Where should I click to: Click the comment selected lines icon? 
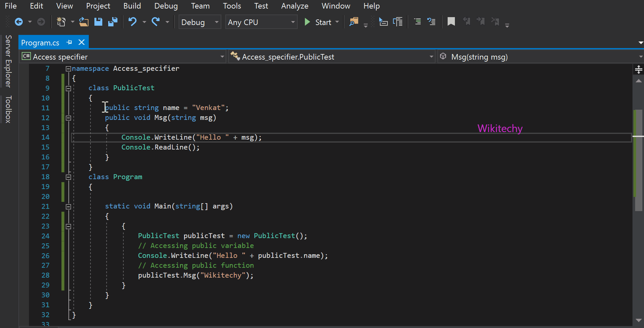pyautogui.click(x=417, y=22)
